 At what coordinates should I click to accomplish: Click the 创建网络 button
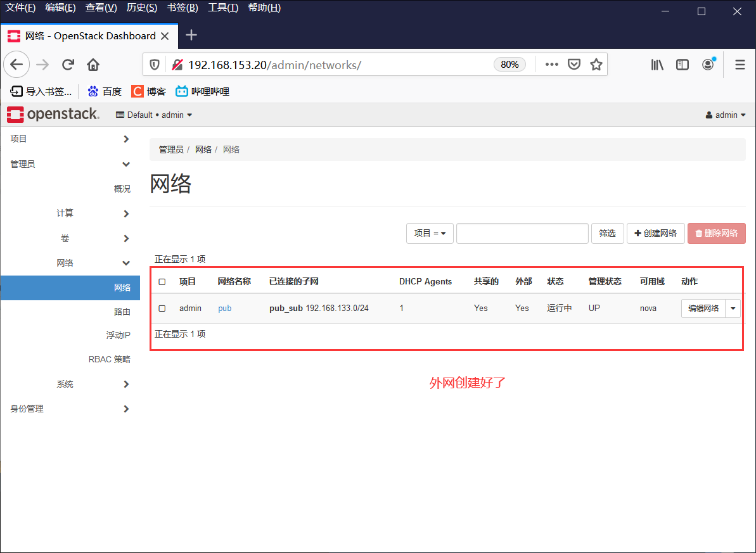click(655, 233)
